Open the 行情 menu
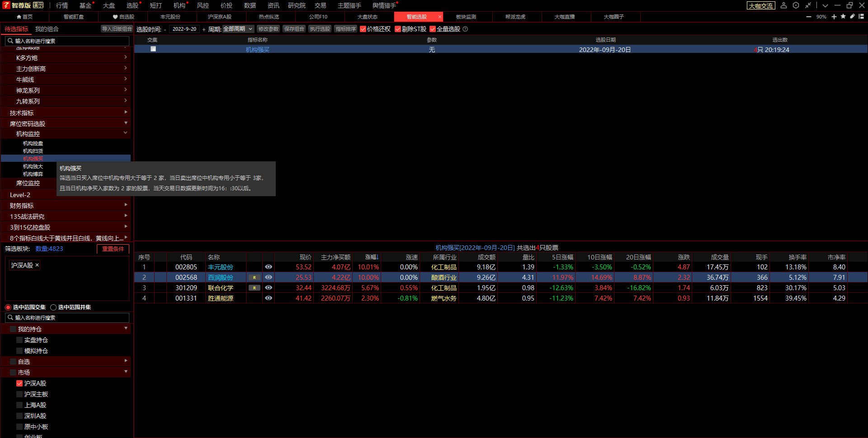Viewport: 868px width, 438px height. point(62,5)
